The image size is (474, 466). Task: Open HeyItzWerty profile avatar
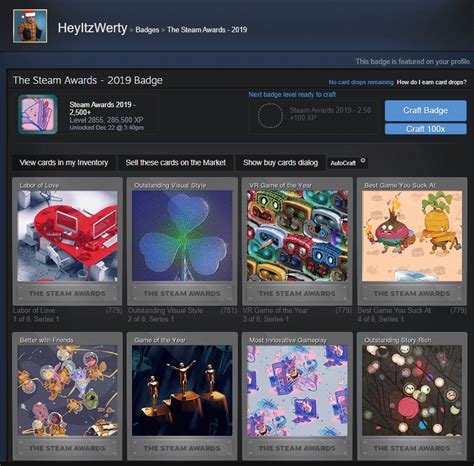click(x=30, y=26)
